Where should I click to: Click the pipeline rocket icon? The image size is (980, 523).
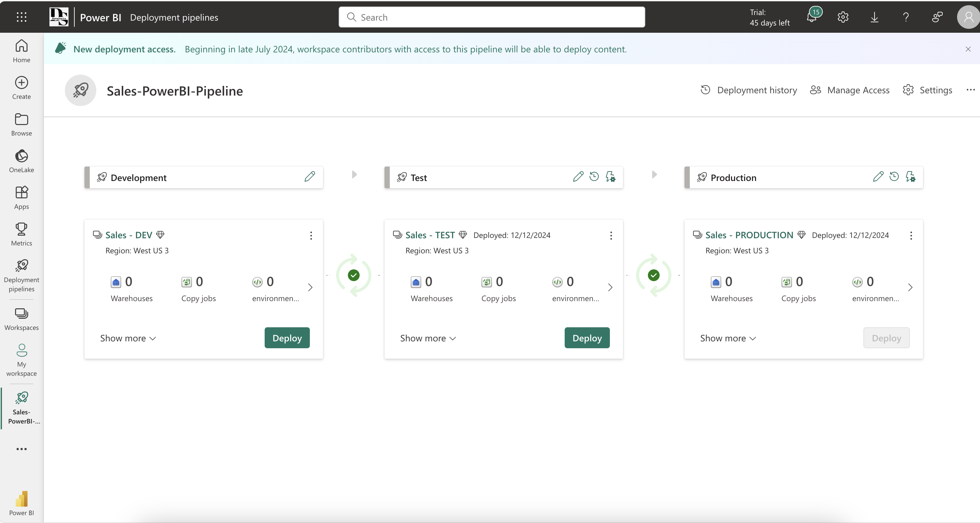(x=80, y=90)
